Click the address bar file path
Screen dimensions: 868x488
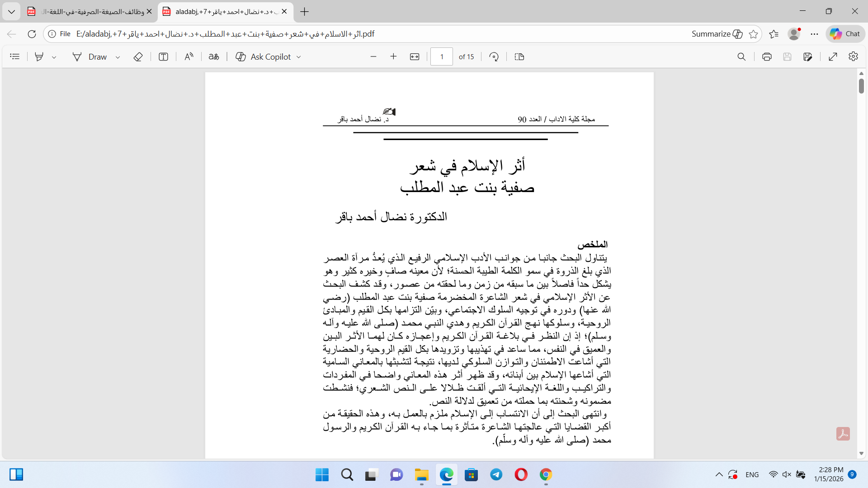click(x=225, y=34)
